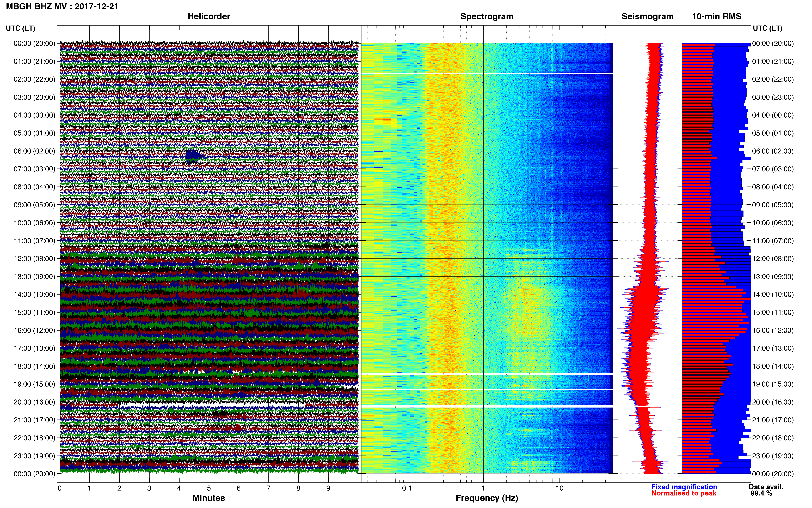812x508 pixels.
Task: Click 18:00 (14:00) on the Helicorder time axis
Action: pos(34,366)
